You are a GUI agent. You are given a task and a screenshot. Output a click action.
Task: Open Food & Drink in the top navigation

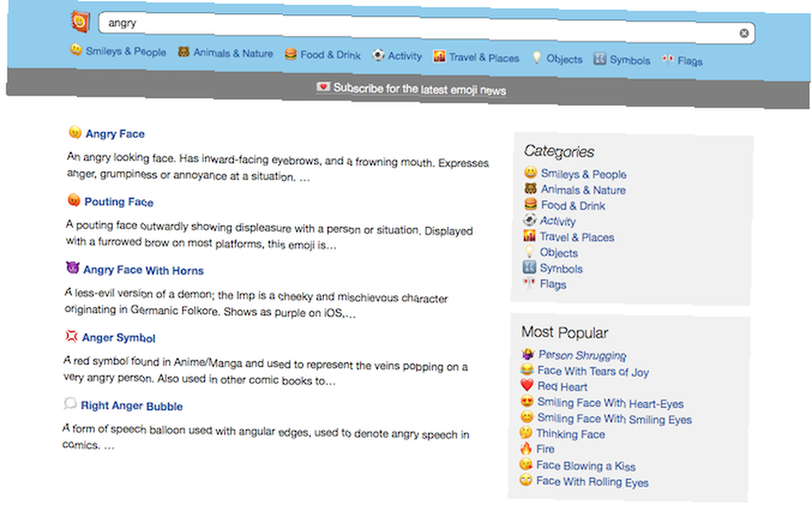[330, 54]
